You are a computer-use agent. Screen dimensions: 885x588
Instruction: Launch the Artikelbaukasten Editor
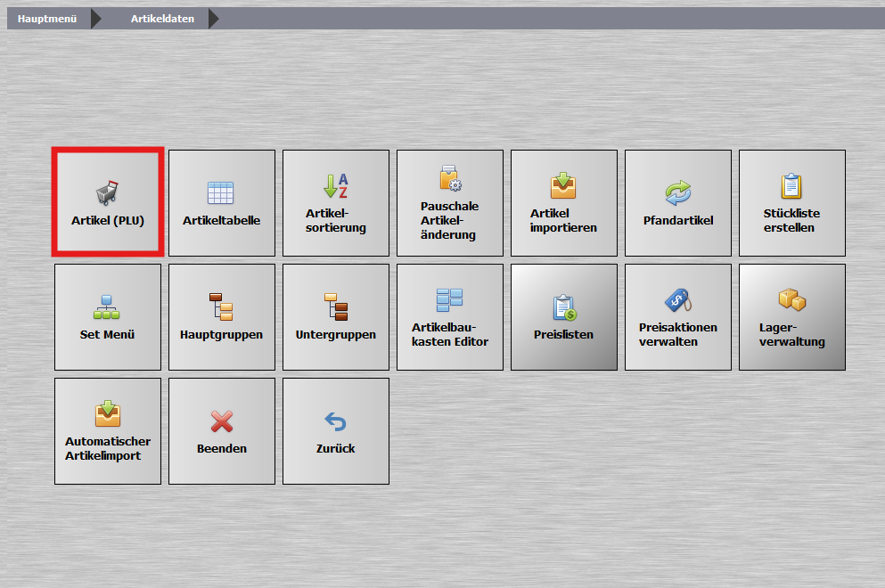coord(449,317)
